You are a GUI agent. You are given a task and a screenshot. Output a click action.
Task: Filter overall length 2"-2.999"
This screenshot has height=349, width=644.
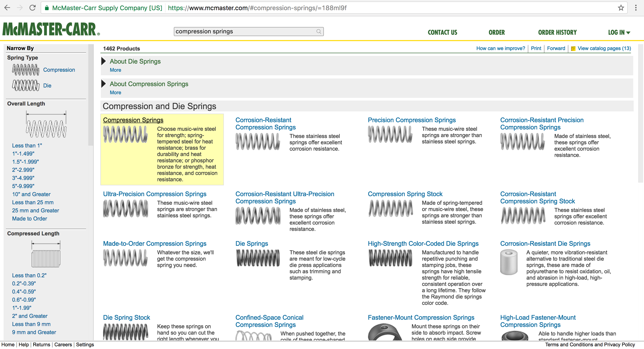pyautogui.click(x=23, y=170)
